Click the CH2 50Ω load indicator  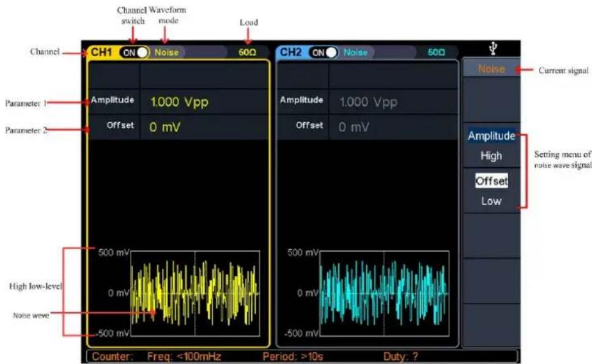click(437, 53)
